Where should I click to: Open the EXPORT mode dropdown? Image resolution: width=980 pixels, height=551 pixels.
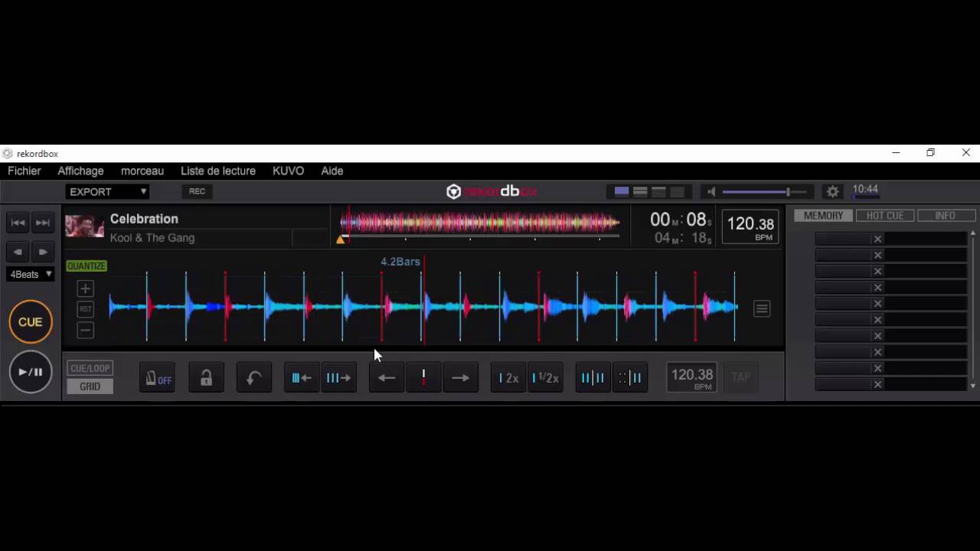click(107, 191)
